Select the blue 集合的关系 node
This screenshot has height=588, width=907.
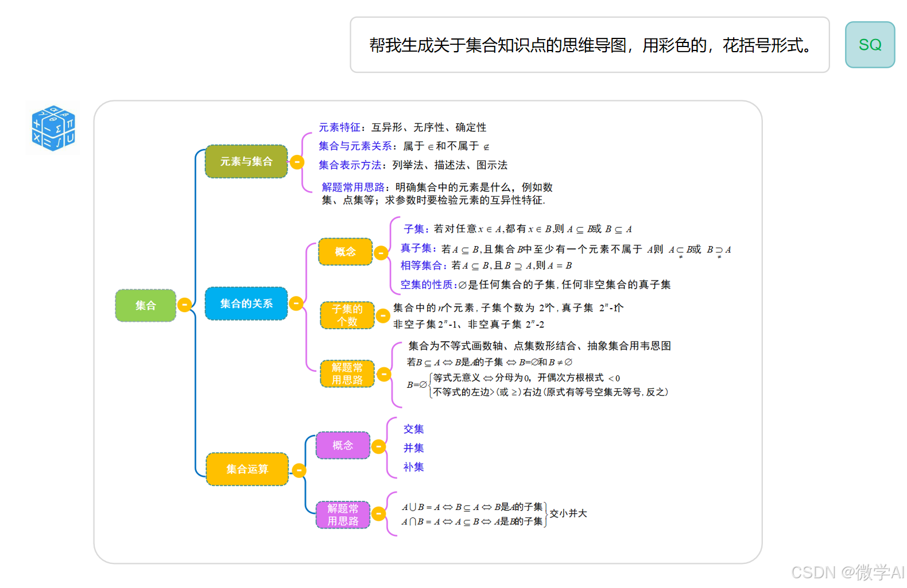(246, 303)
